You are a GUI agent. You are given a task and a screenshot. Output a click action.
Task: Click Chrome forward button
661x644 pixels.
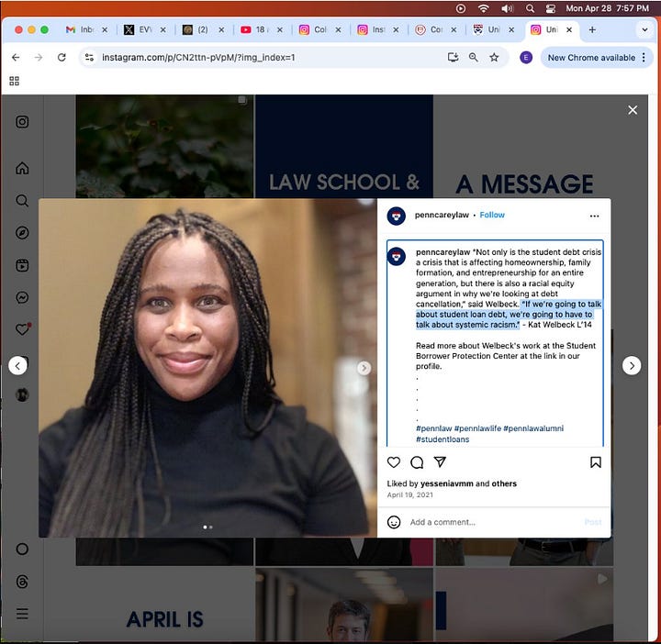(39, 57)
